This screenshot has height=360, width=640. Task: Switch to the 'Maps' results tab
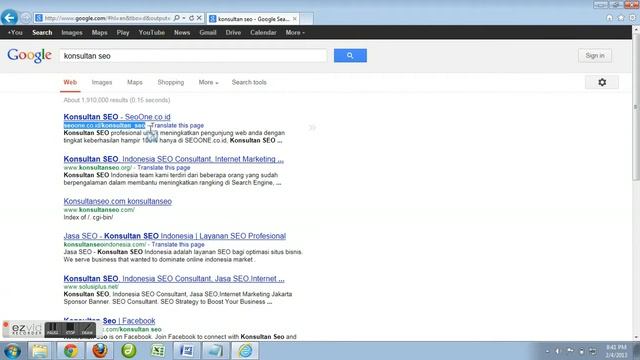pyautogui.click(x=135, y=82)
